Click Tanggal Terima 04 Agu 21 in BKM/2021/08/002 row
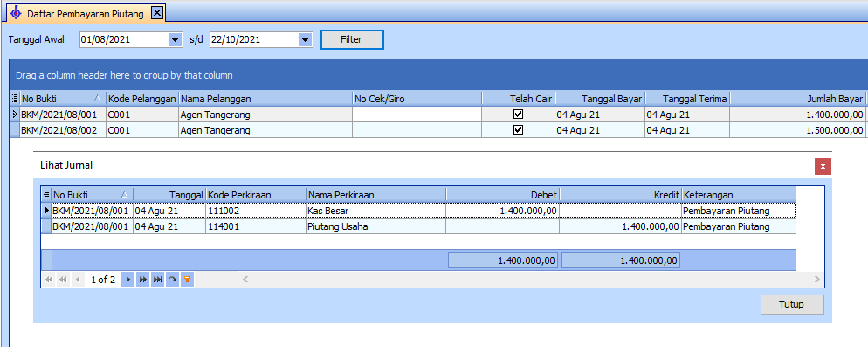The width and height of the screenshot is (868, 347). pyautogui.click(x=687, y=130)
